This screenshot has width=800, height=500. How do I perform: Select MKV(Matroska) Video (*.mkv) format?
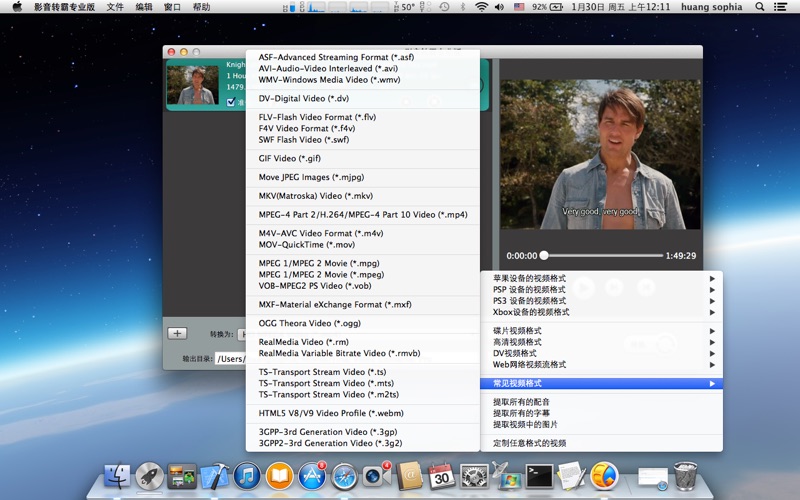315,196
